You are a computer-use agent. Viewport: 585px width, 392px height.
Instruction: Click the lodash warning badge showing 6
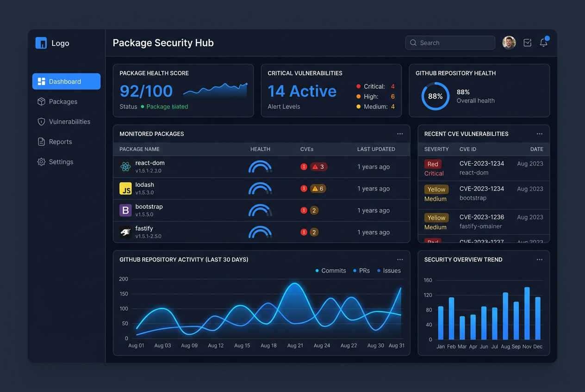coord(318,189)
